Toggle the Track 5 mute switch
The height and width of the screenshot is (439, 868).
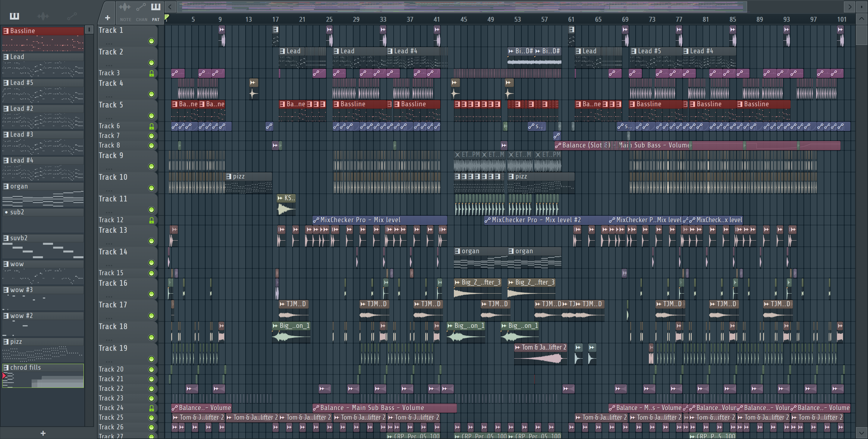[152, 116]
